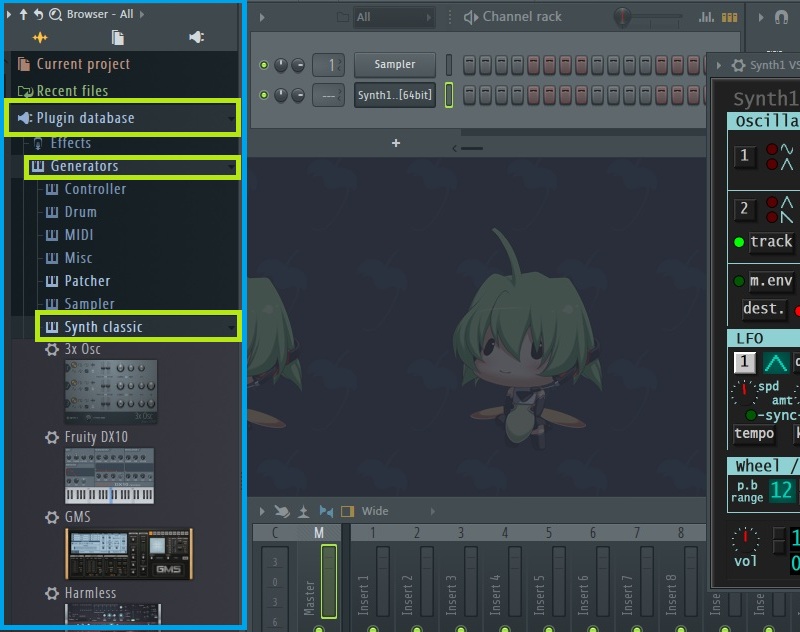The height and width of the screenshot is (632, 800).
Task: Switch to the browser files tab icon
Action: [118, 37]
